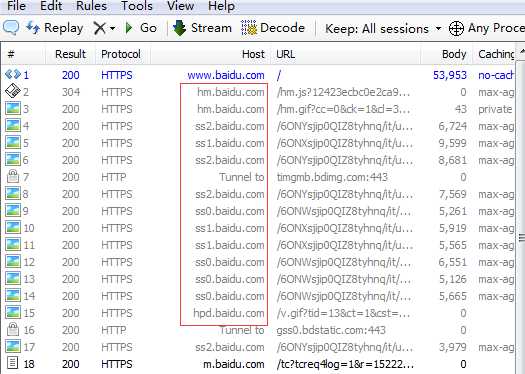Click the Go resume button
Image resolution: width=525 pixels, height=374 pixels.
tap(141, 28)
